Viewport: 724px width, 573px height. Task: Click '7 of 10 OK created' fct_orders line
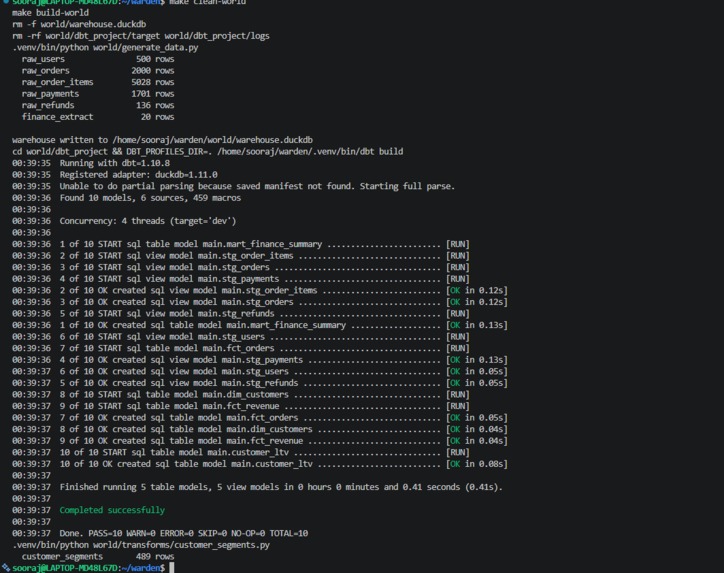pos(260,417)
